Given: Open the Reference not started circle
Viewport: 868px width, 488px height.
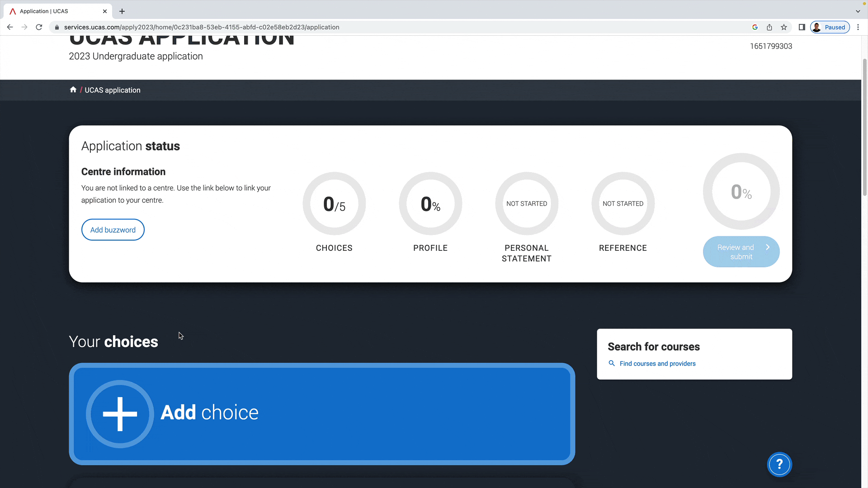Looking at the screenshot, I should (x=623, y=204).
